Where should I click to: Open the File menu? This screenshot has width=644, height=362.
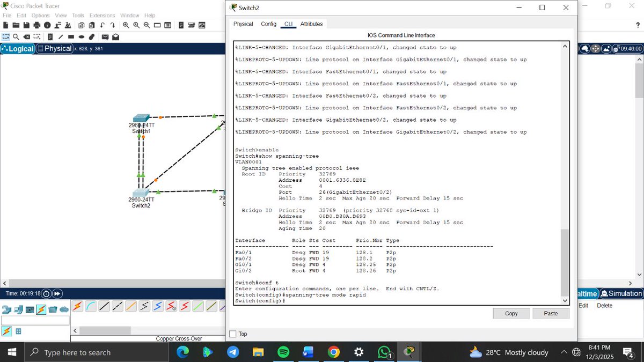tap(8, 16)
